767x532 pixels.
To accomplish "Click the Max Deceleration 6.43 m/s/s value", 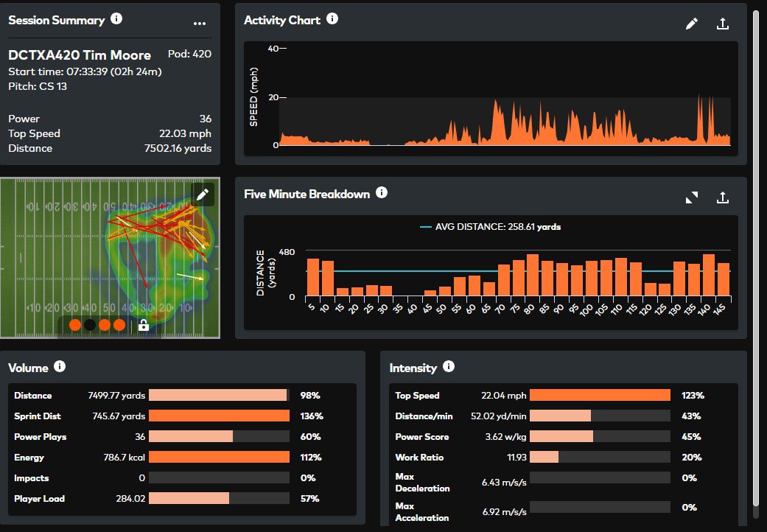I will pos(504,482).
